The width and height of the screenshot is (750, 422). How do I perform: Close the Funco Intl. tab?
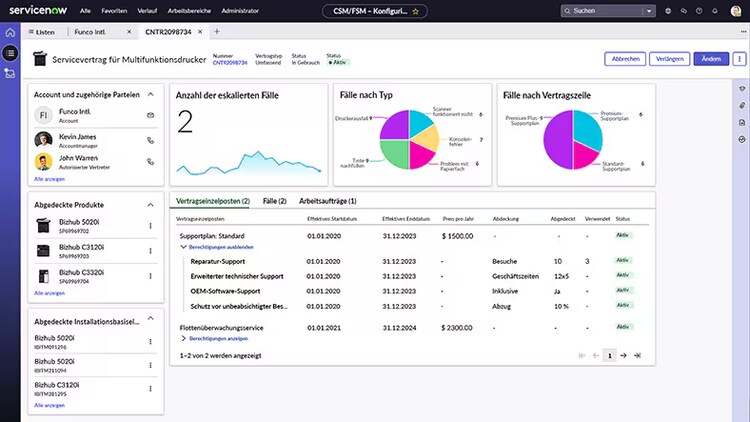coord(129,32)
